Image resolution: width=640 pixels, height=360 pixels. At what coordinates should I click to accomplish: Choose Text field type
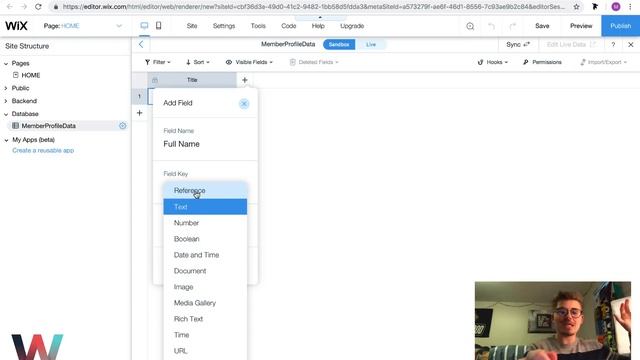click(205, 207)
